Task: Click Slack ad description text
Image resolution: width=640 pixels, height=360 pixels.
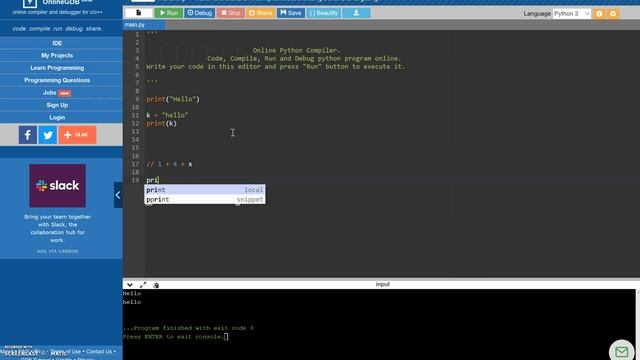Action: [58, 229]
